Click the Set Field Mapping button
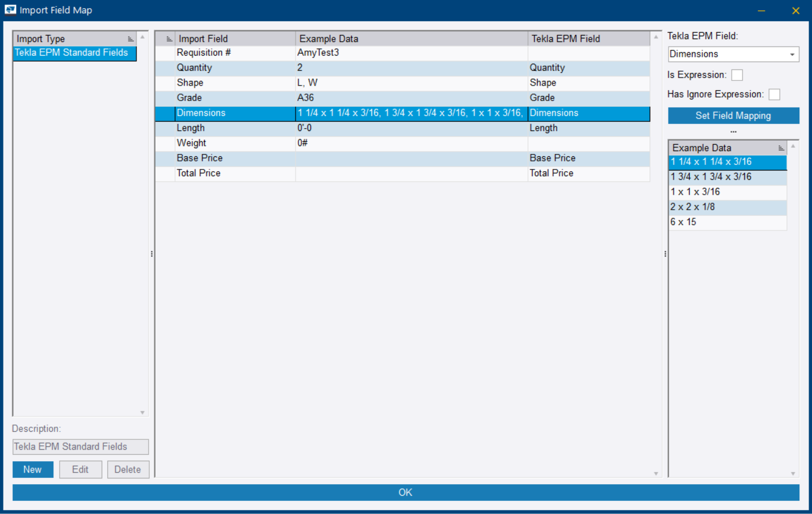 (733, 115)
